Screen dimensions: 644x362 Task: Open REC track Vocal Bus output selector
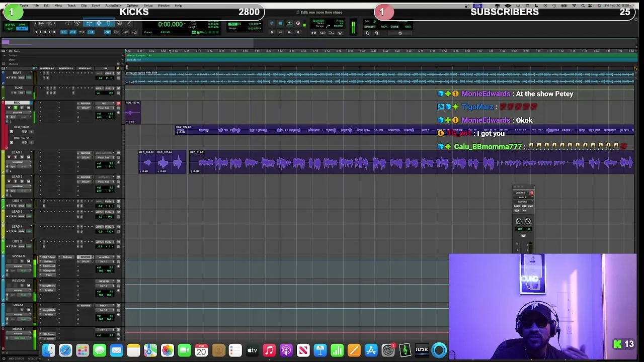pos(105,108)
